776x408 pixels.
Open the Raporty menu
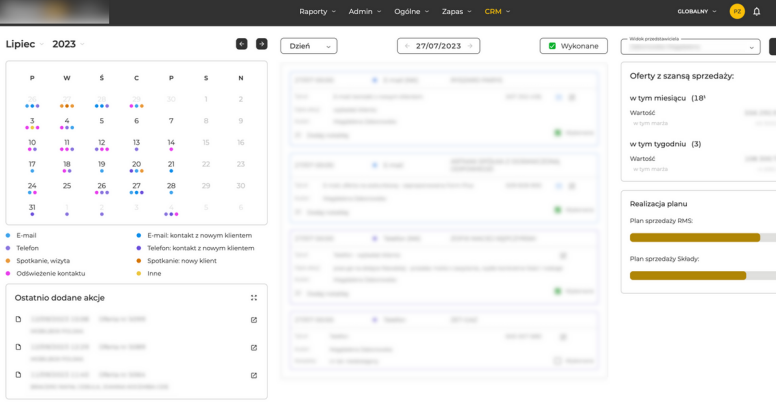pyautogui.click(x=317, y=12)
